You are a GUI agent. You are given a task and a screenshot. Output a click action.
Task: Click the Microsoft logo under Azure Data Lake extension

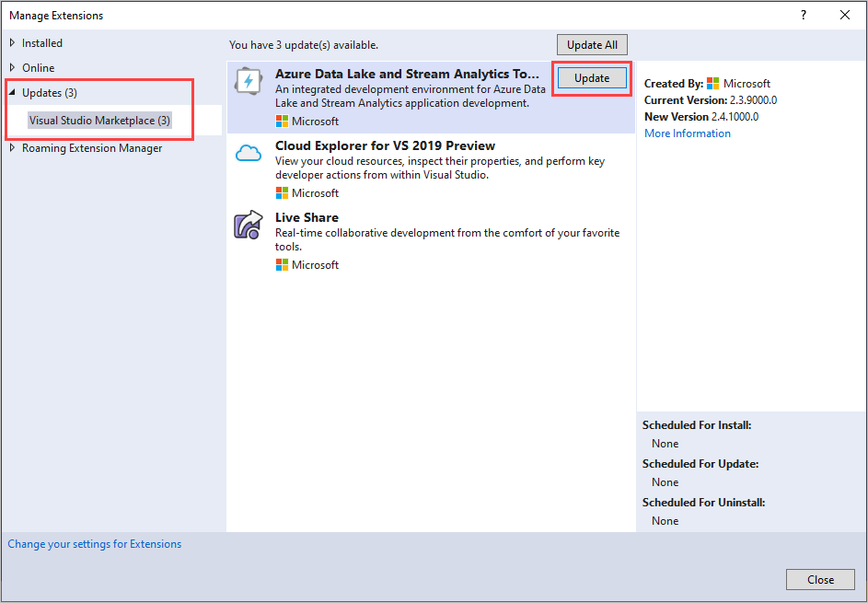click(x=282, y=121)
